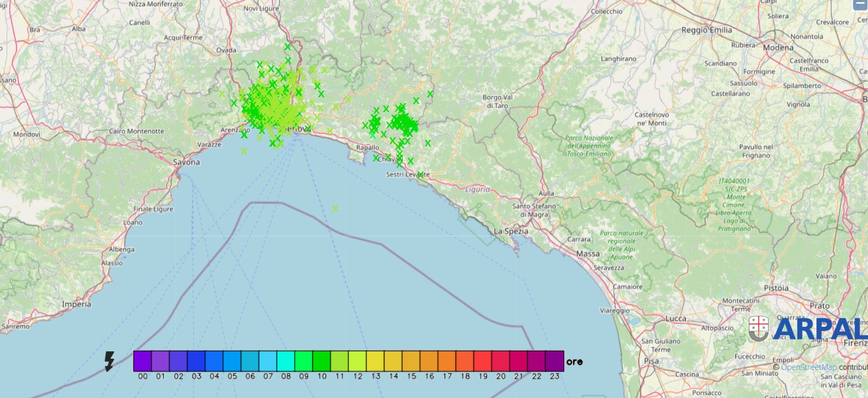This screenshot has height=398, width=868.
Task: Pick the hour 19 red swatch
Action: click(x=482, y=361)
